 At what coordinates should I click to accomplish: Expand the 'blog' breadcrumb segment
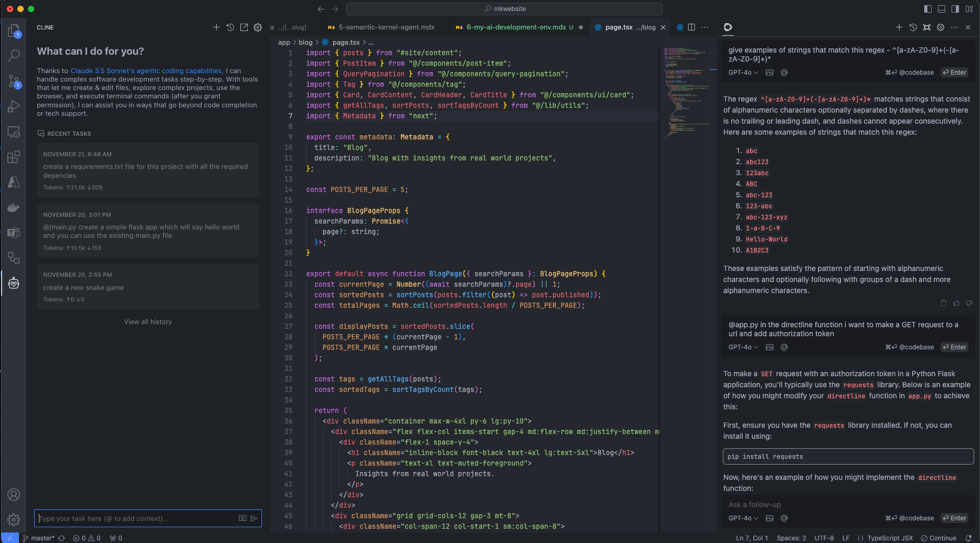(306, 43)
